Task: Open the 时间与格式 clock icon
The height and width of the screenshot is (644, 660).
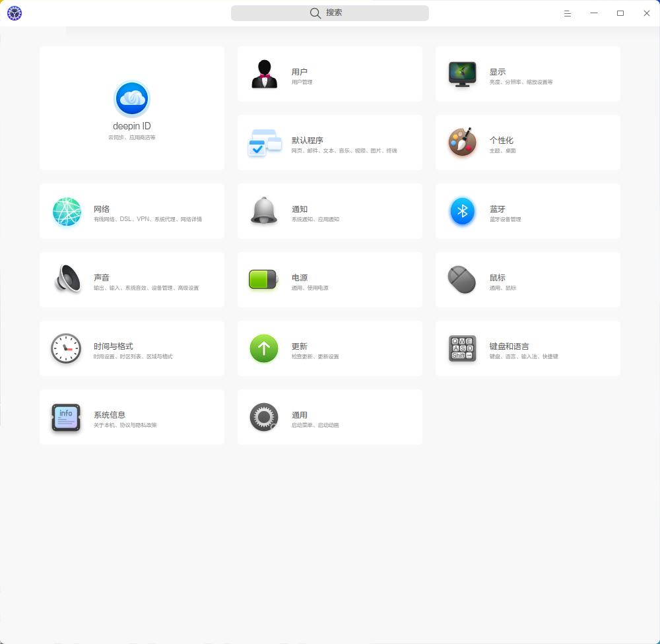Action: [66, 348]
